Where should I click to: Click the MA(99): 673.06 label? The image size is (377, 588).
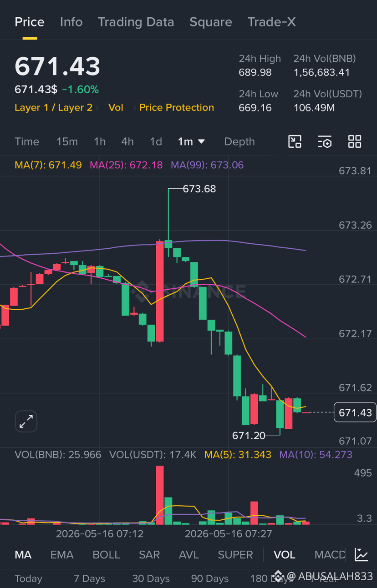click(207, 165)
